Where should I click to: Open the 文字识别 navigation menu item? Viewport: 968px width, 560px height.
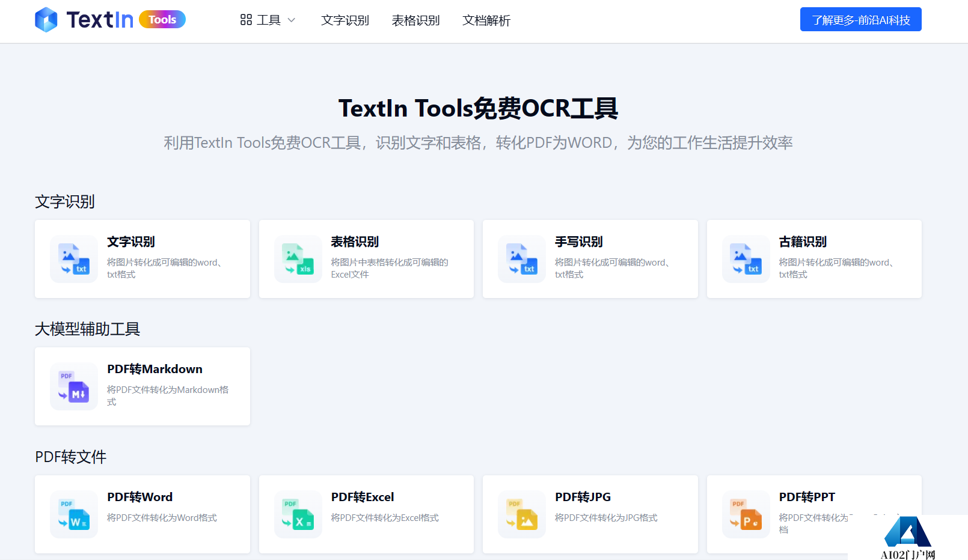pyautogui.click(x=345, y=20)
